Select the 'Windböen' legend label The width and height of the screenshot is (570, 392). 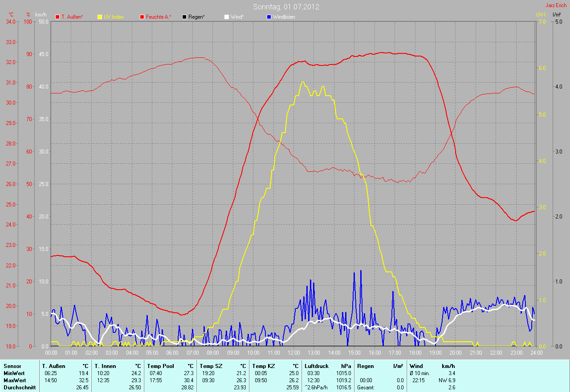pos(284,17)
